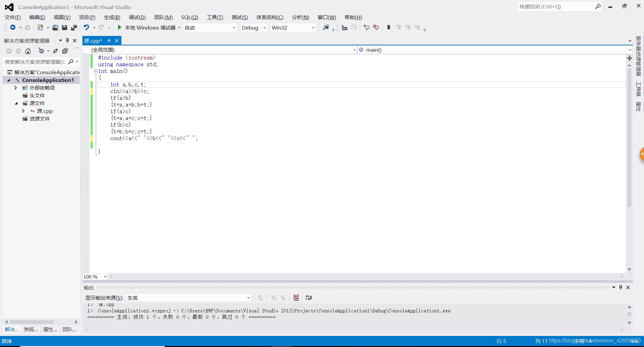
Task: Click the save all toolbar icon
Action: tap(74, 28)
